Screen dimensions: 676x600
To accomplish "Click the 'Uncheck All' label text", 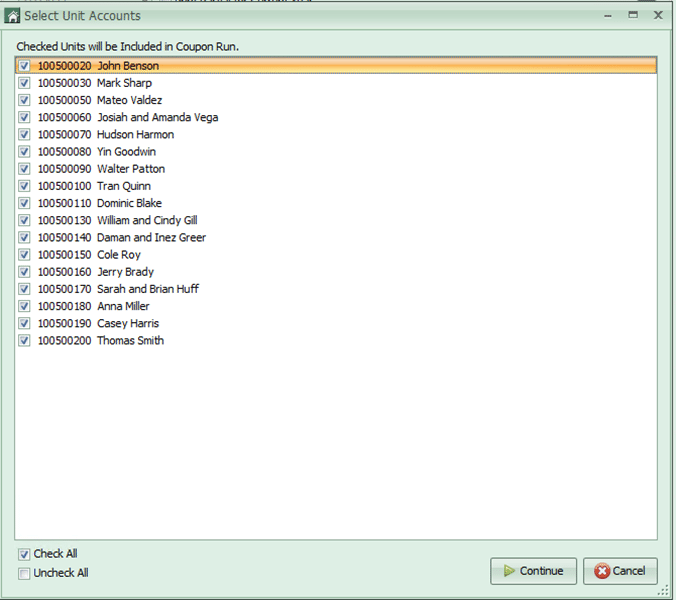I will click(61, 573).
